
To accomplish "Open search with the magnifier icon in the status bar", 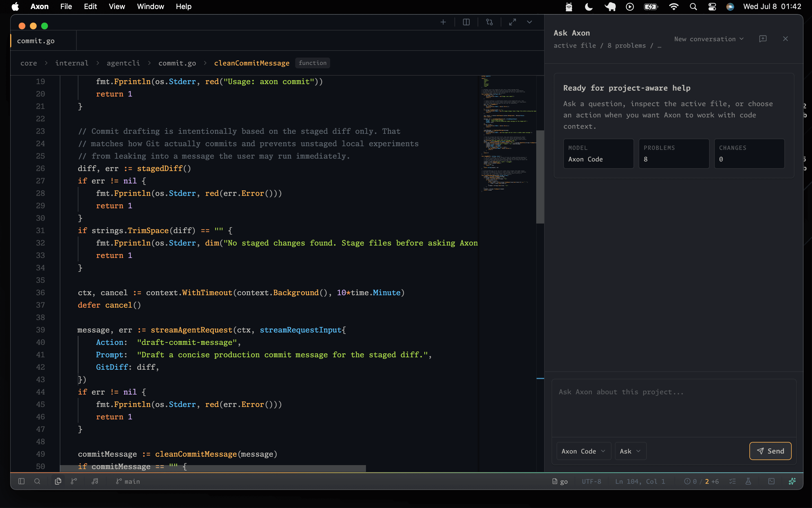I will tap(37, 481).
